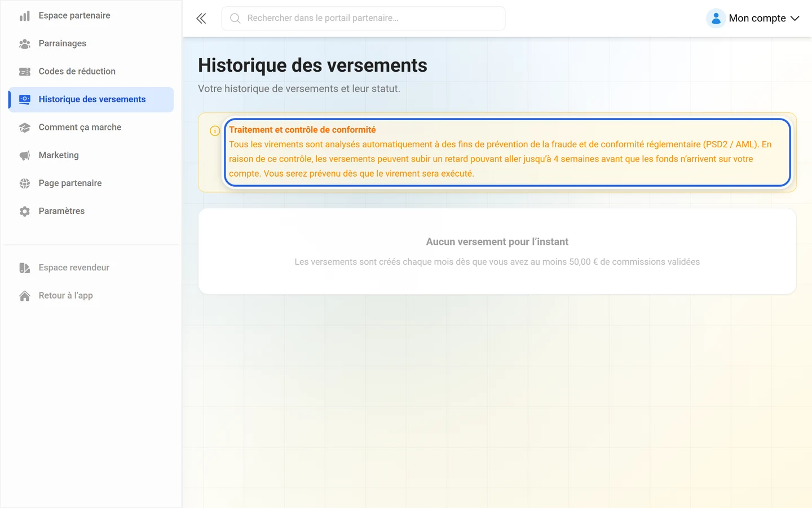Click the 'Les versements sont créés chaque mois' text
Viewport: 812px width, 508px height.
point(497,262)
